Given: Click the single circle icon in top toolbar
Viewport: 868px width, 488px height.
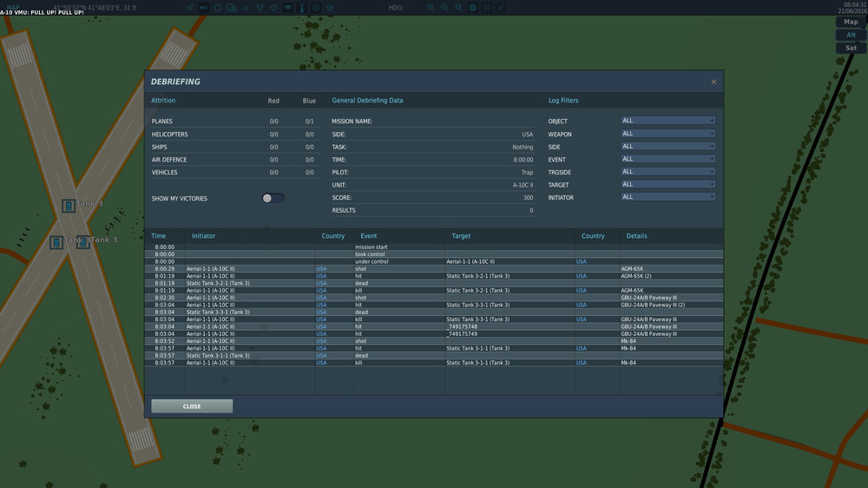Looking at the screenshot, I should tap(218, 8).
